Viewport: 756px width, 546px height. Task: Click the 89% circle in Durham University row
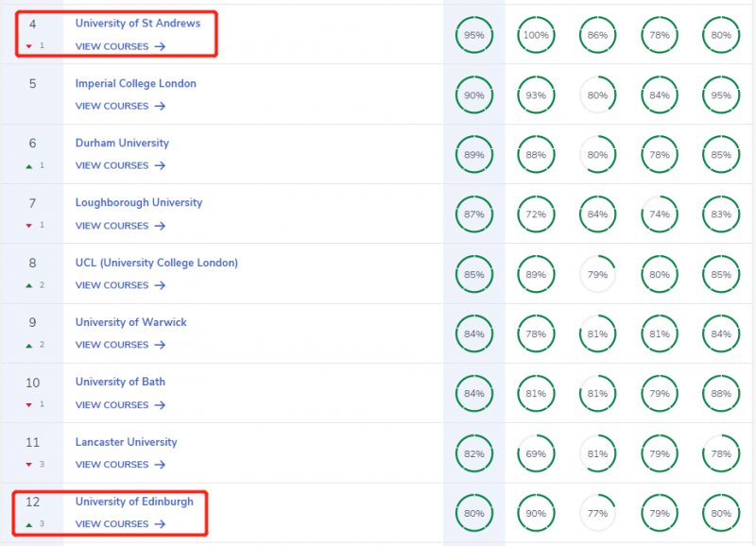pos(474,155)
